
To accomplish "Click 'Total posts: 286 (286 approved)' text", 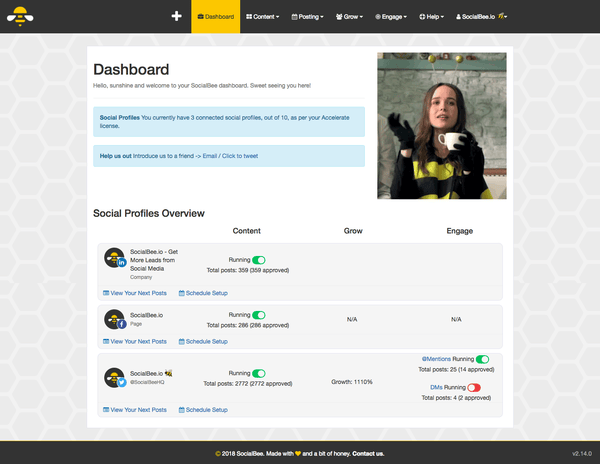I will (x=248, y=325).
